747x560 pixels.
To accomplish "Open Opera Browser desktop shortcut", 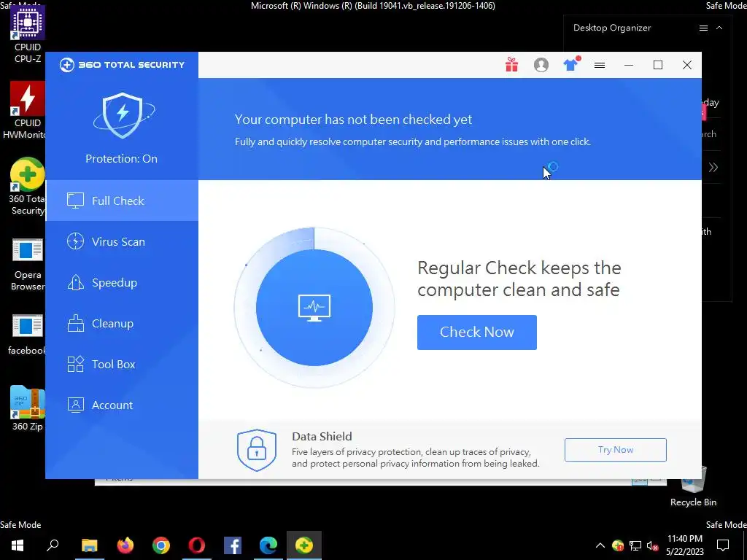I will (x=28, y=264).
